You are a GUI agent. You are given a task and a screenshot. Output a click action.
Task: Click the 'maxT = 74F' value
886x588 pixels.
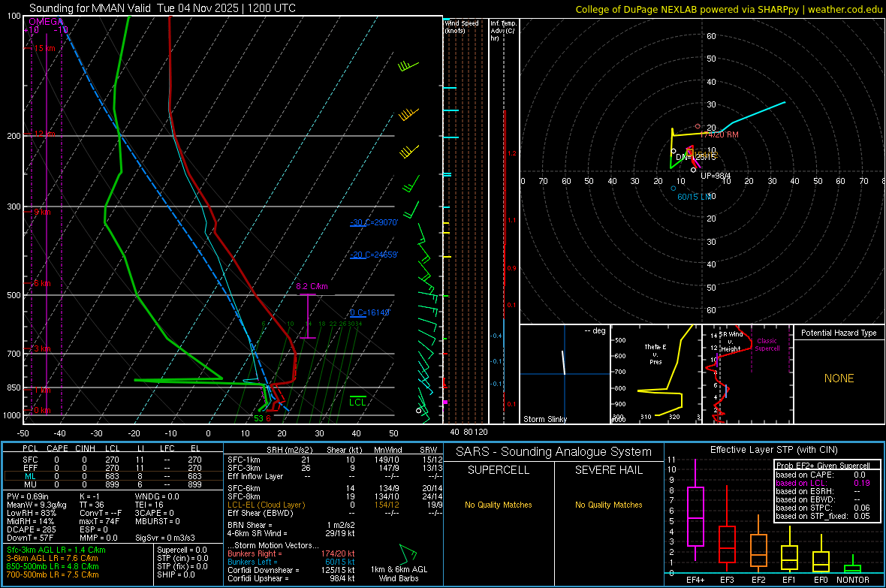(99, 521)
